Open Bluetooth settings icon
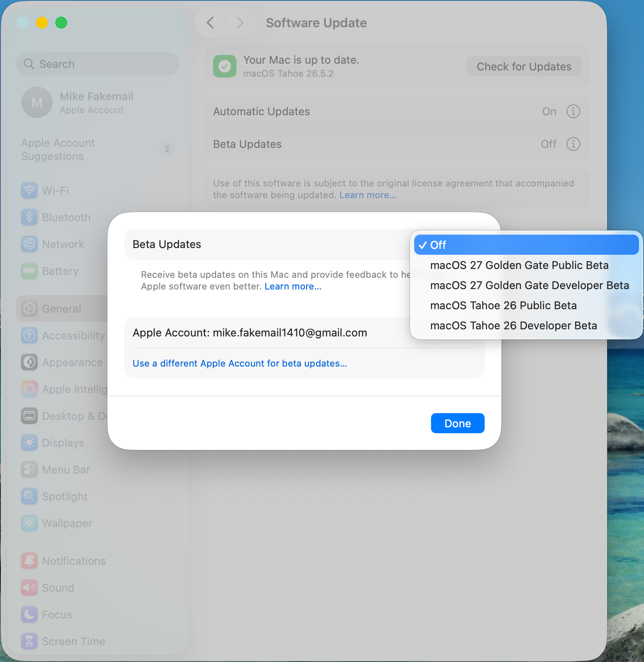 click(x=29, y=217)
